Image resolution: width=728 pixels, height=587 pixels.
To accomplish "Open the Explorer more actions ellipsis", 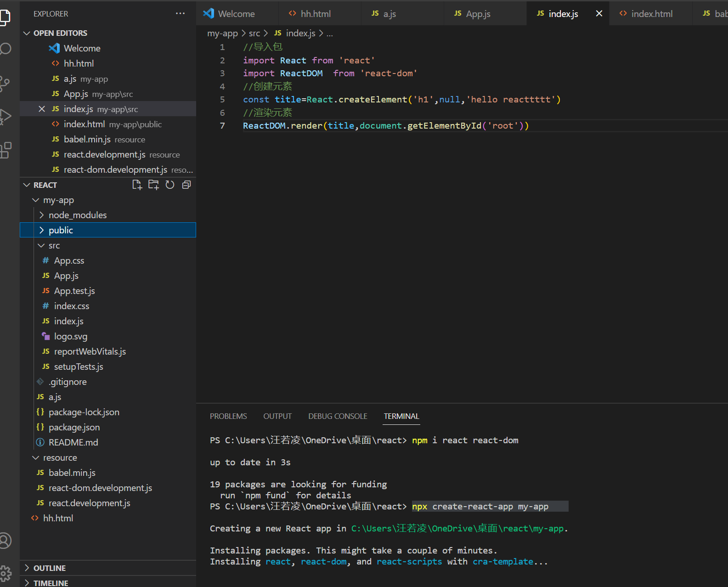I will pyautogui.click(x=180, y=14).
